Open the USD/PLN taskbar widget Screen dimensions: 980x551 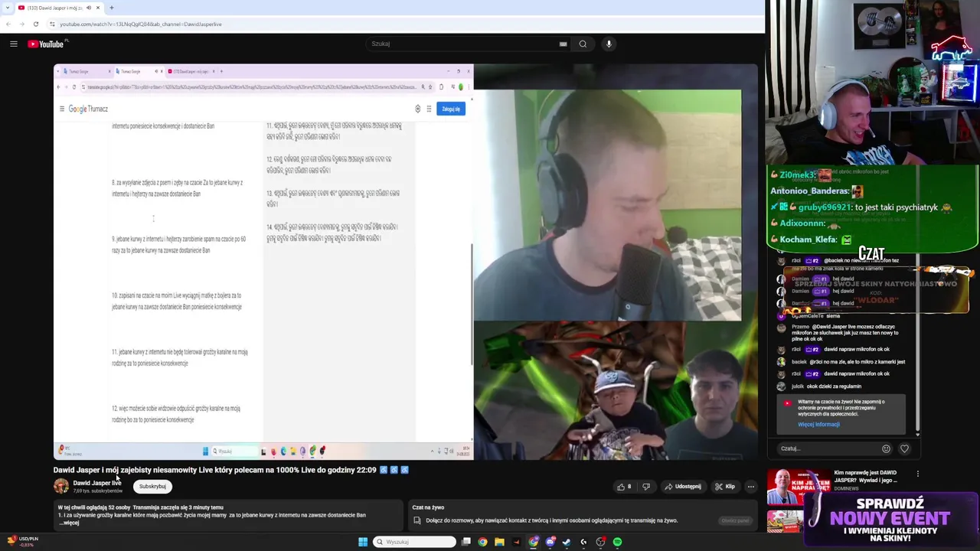(22, 541)
